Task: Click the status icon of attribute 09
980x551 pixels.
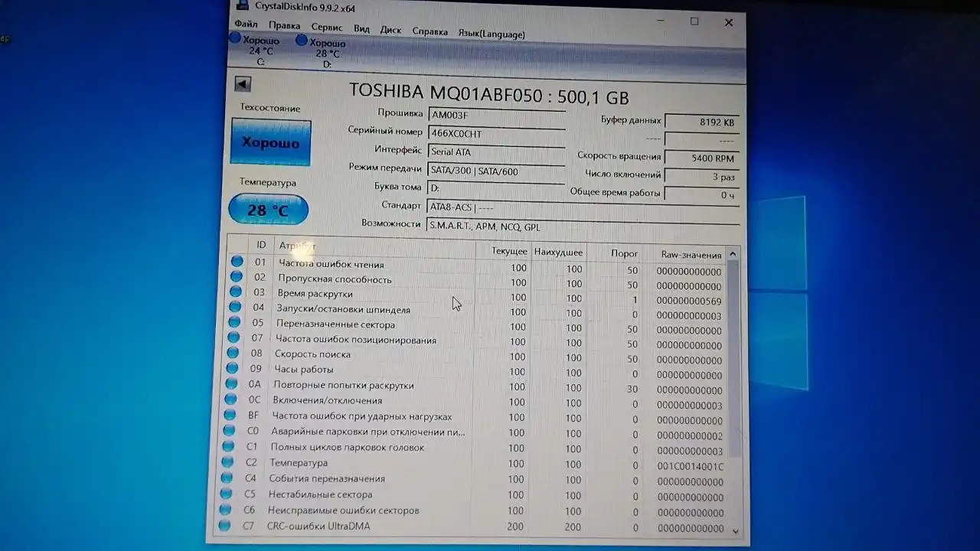Action: point(232,367)
